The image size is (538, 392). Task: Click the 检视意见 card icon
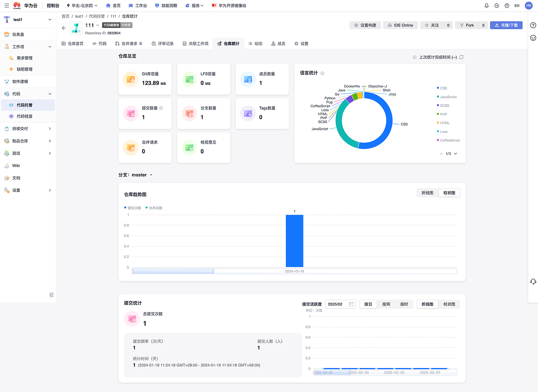189,148
